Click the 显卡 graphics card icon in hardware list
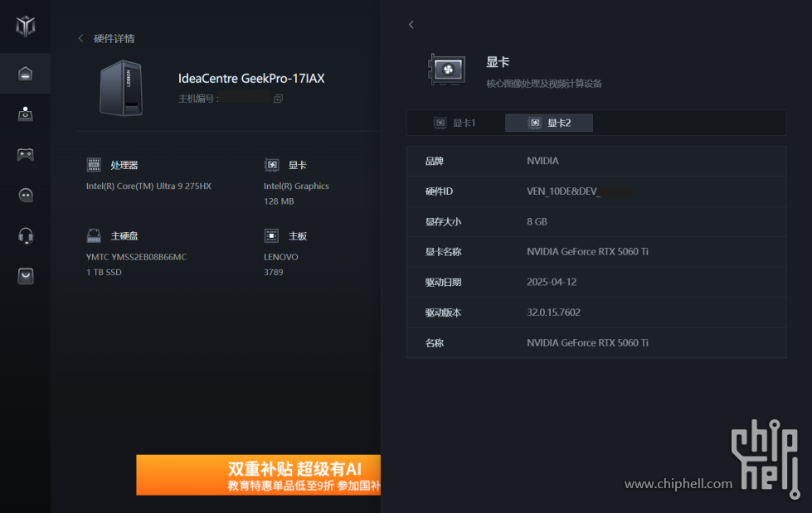The height and width of the screenshot is (513, 812). [272, 165]
